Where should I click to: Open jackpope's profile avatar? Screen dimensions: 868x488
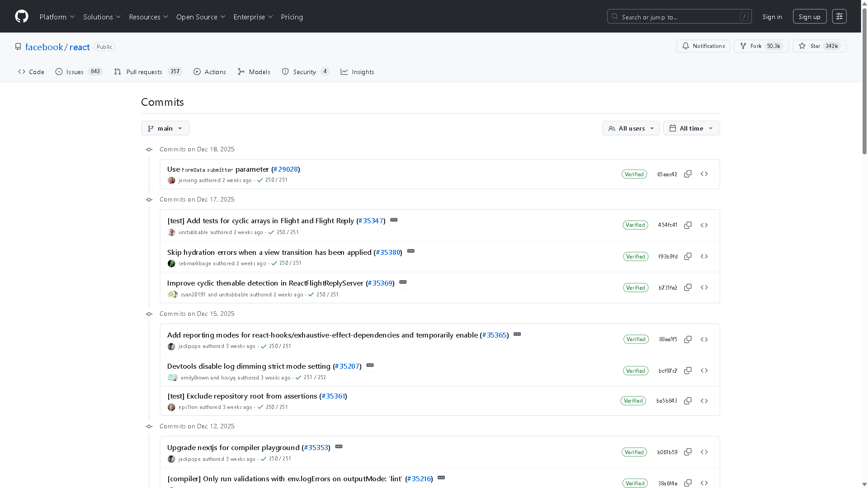pos(171,346)
